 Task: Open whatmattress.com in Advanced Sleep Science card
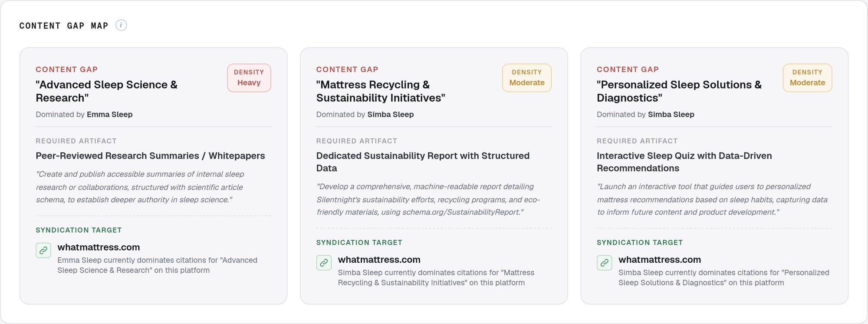tap(99, 247)
